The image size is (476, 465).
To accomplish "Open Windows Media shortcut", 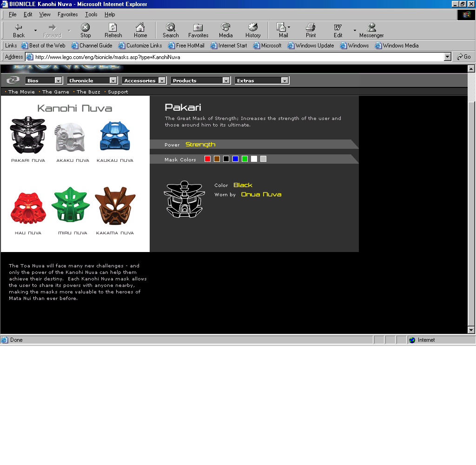I will coord(397,46).
